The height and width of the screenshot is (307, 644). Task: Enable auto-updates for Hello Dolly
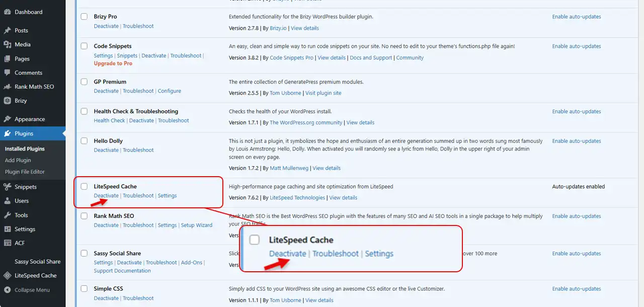(577, 141)
